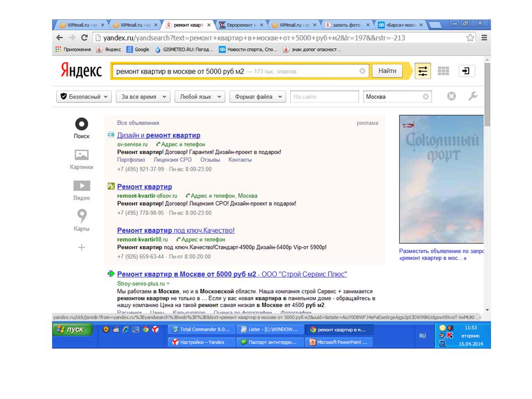Open the Любой язык dropdown
Screen dimensions: 532x399
pyautogui.click(x=200, y=96)
